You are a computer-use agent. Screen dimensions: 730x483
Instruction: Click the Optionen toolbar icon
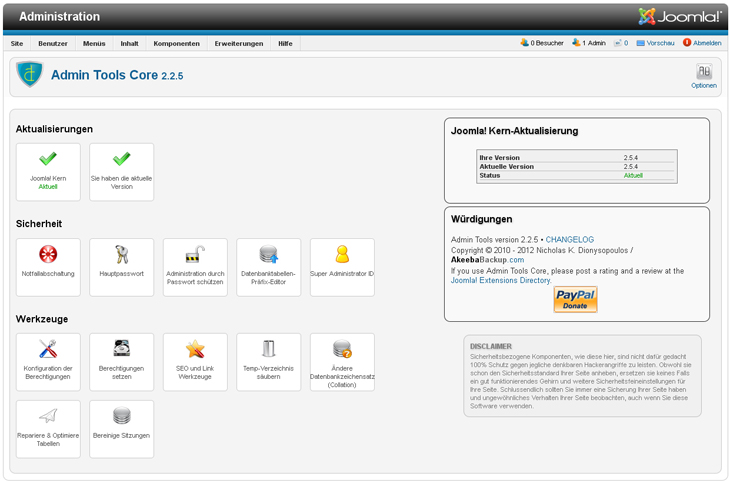point(703,76)
